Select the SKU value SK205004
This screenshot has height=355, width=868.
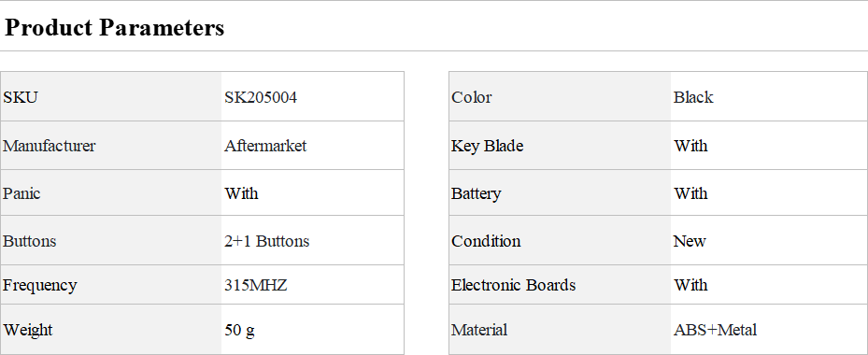click(x=261, y=97)
